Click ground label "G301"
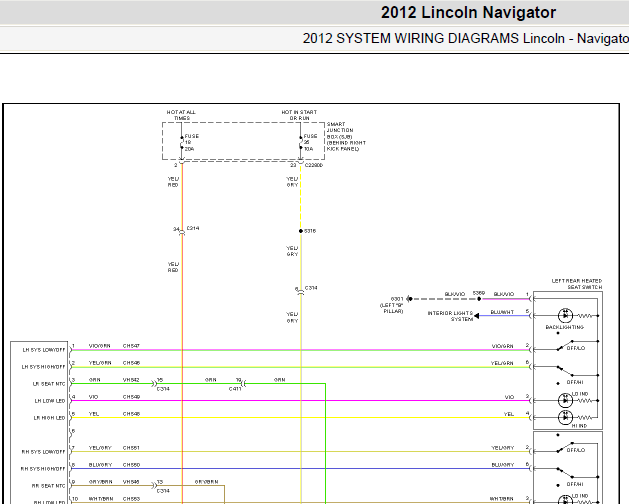629x504 pixels. point(397,299)
